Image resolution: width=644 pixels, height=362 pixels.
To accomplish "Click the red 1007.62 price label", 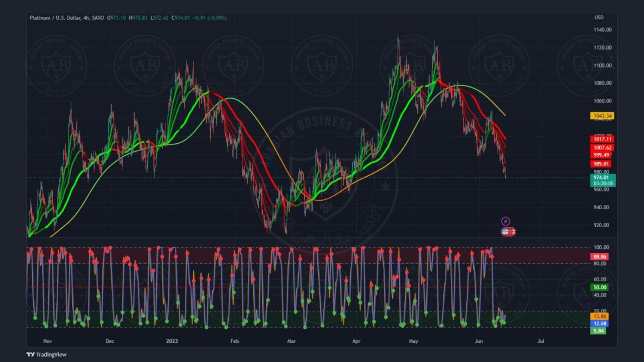I will tap(602, 148).
